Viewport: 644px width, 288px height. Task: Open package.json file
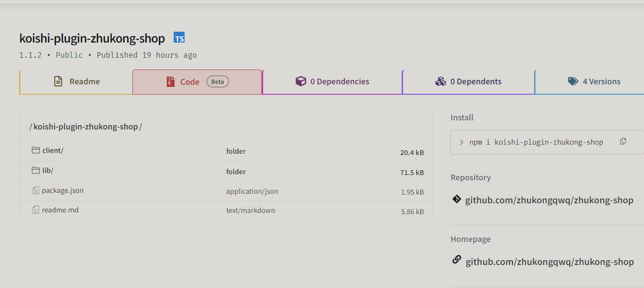tap(63, 191)
